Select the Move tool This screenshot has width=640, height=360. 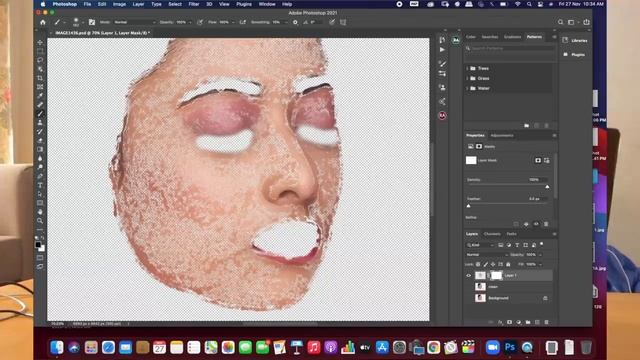coord(40,42)
